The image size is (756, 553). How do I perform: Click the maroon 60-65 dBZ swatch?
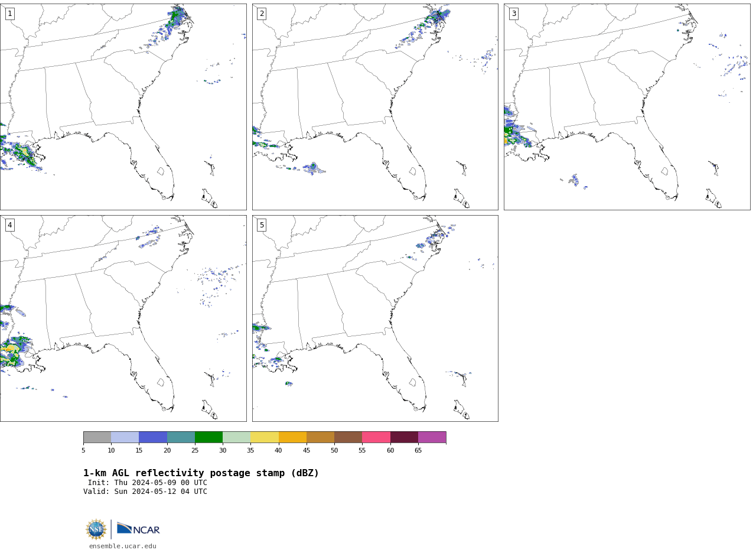404,437
